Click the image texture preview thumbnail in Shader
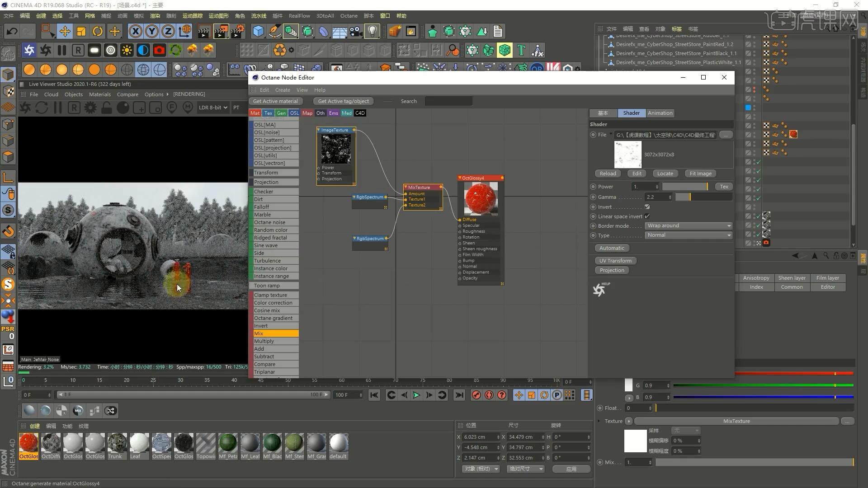The image size is (868, 488). click(627, 155)
